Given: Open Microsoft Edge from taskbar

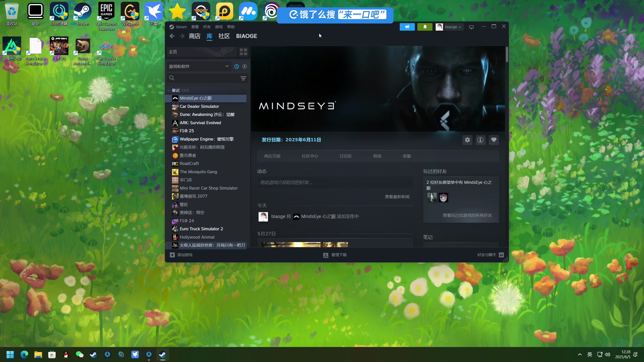Looking at the screenshot, I should [24, 355].
